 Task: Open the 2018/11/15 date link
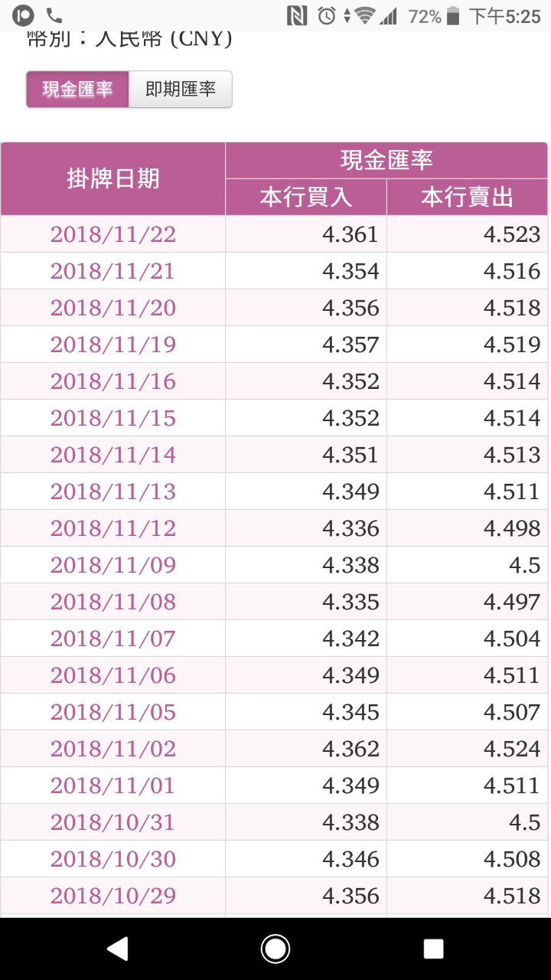[x=113, y=418]
